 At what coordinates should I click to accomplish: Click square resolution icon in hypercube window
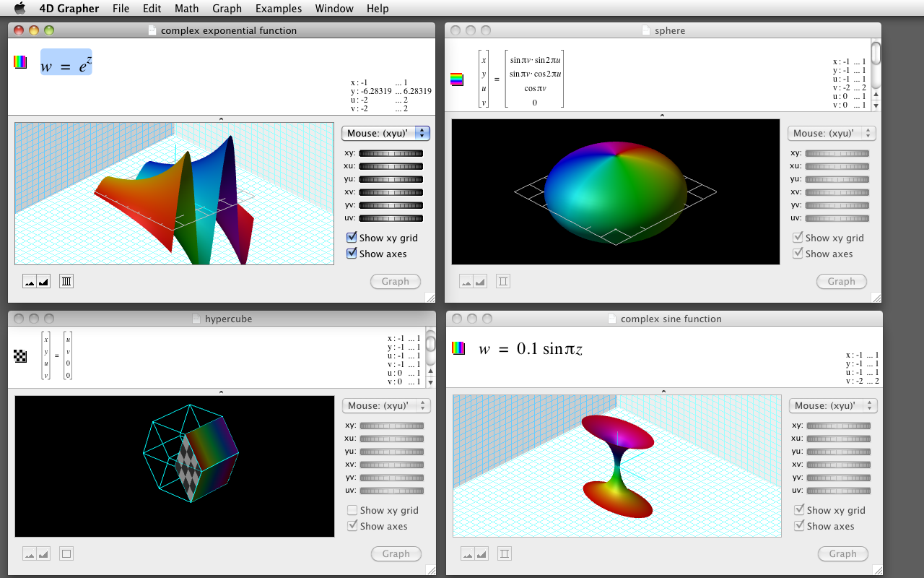[x=66, y=553]
